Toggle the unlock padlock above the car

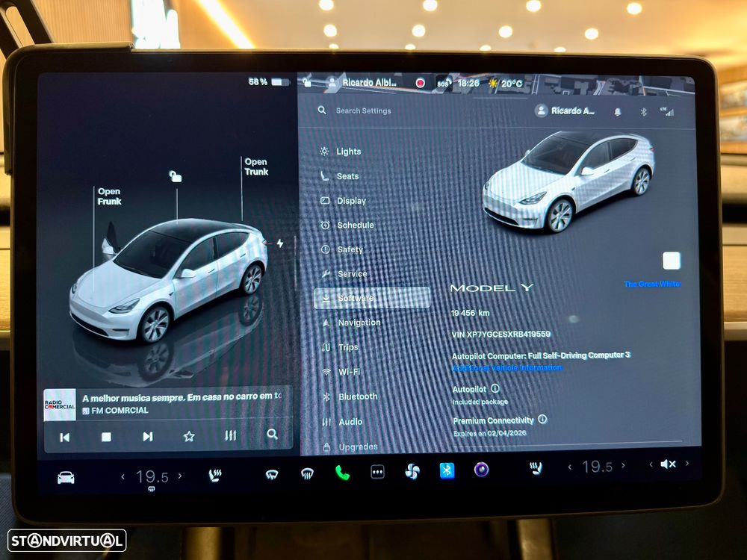176,177
